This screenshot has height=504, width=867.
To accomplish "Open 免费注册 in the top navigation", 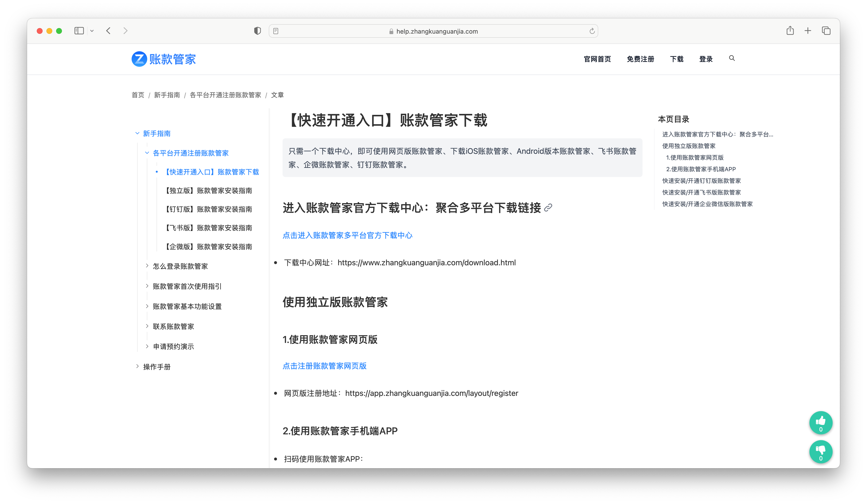I will pos(640,59).
